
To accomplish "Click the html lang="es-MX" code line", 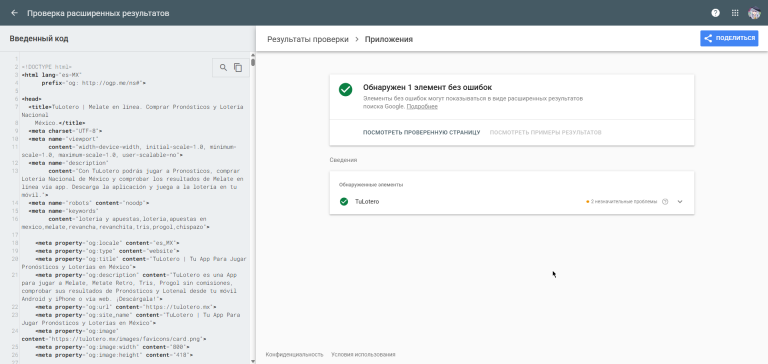I will [x=51, y=75].
